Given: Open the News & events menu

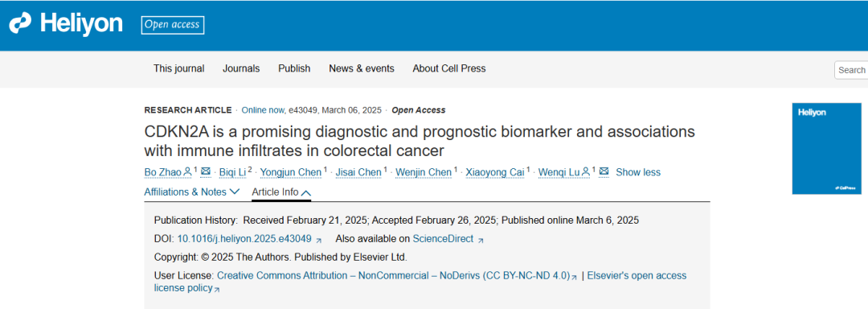Looking at the screenshot, I should (362, 68).
